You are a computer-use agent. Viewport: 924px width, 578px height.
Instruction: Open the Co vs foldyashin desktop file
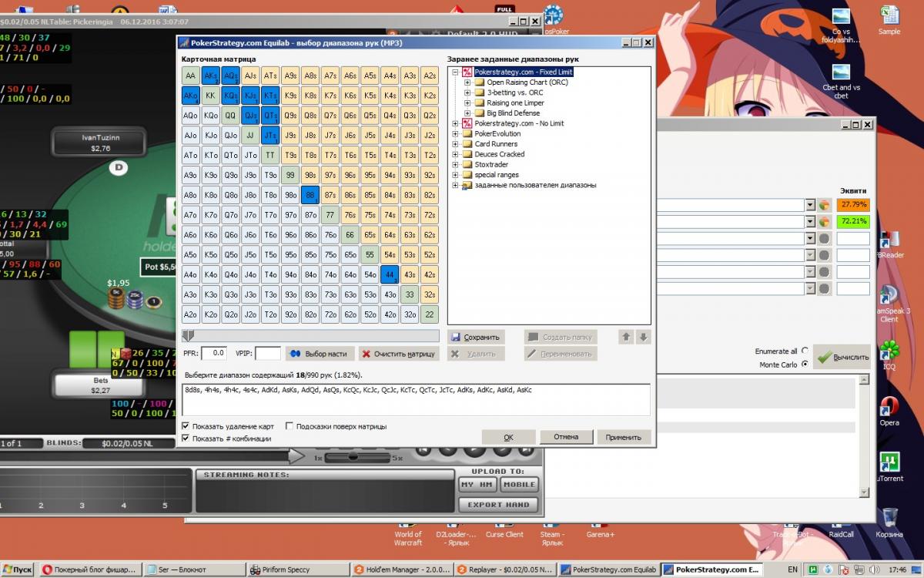(841, 26)
